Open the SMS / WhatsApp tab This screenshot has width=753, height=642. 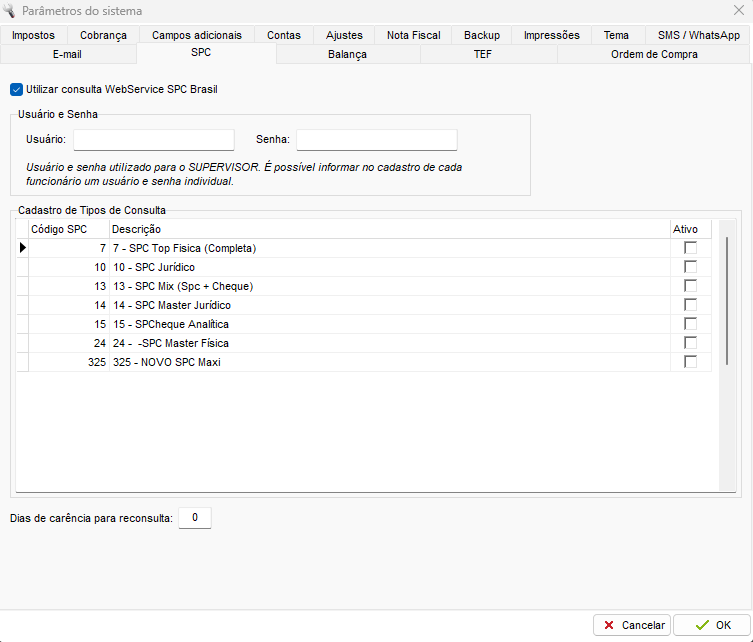coord(699,35)
